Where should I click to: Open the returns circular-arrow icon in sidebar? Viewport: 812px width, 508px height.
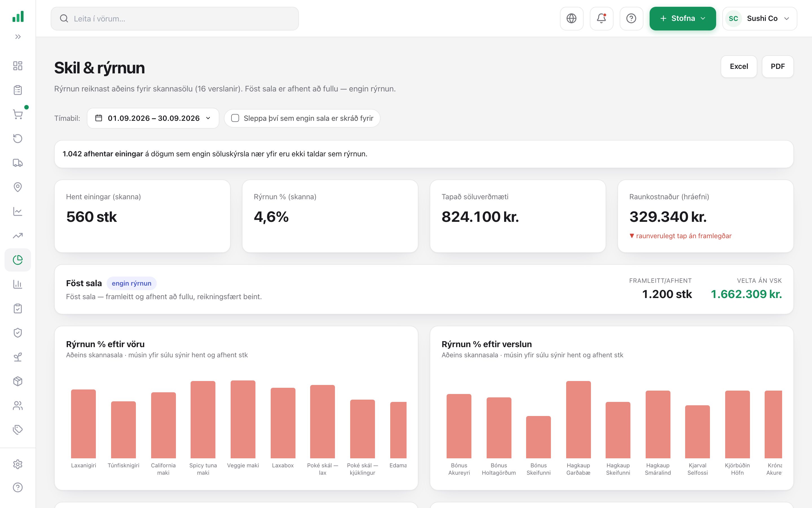click(x=18, y=138)
